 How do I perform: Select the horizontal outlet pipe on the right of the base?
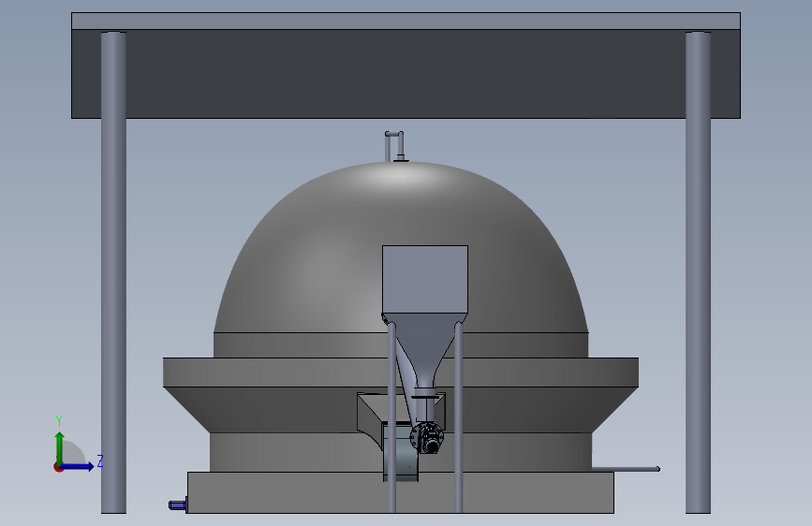626,469
